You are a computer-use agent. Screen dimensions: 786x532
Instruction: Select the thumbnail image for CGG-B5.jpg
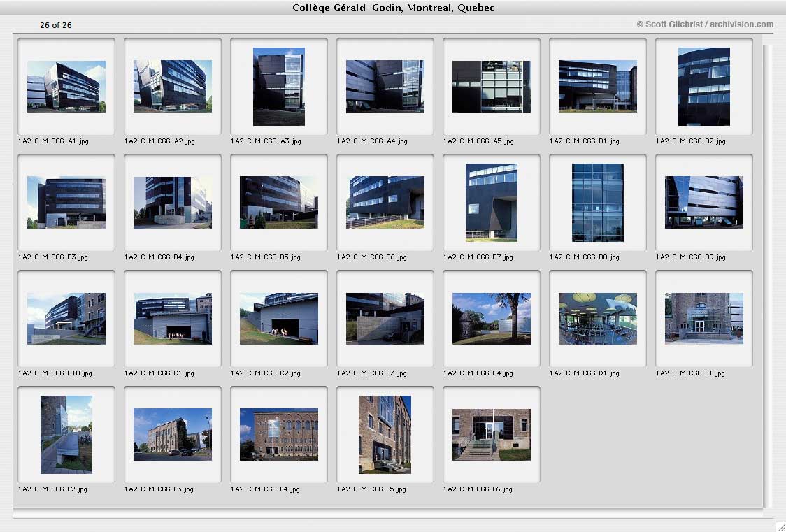click(279, 202)
